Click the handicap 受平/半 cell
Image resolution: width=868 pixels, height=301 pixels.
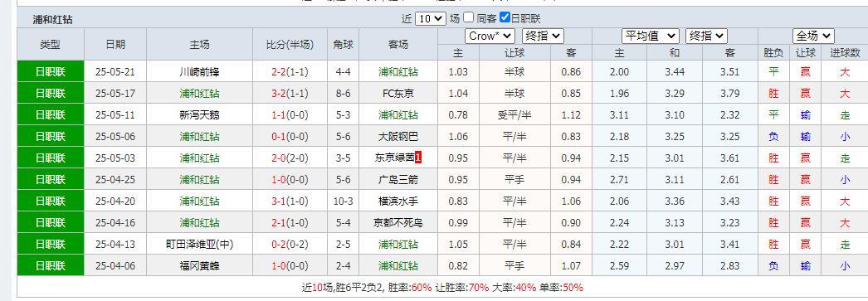(x=514, y=115)
